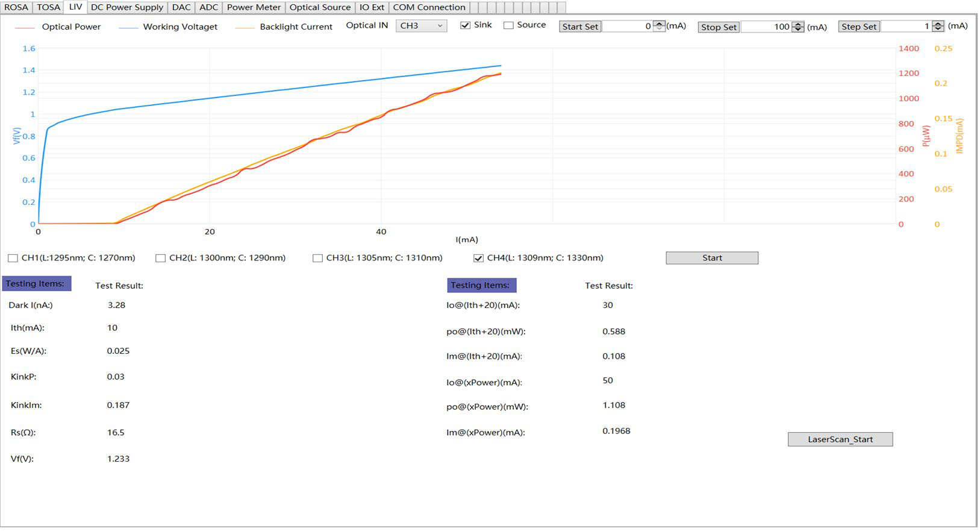Check the CH2 1300nm channel checkbox
This screenshot has width=980, height=531.
[x=160, y=258]
